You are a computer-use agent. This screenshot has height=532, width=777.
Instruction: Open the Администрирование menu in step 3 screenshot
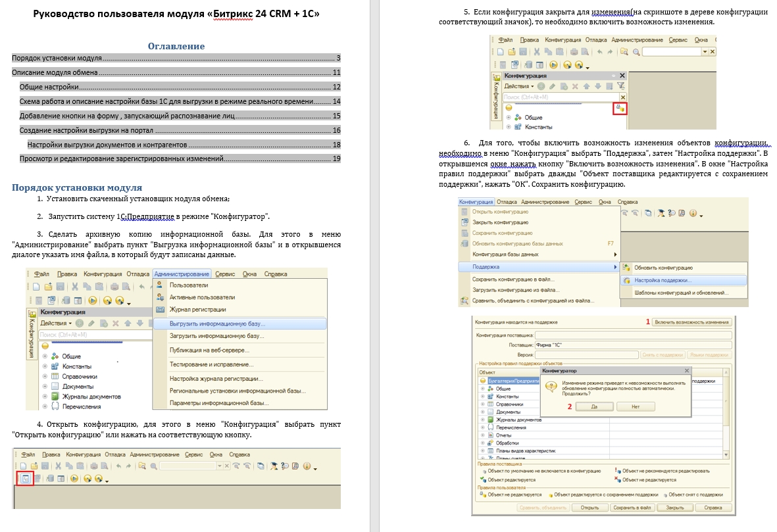(x=182, y=274)
